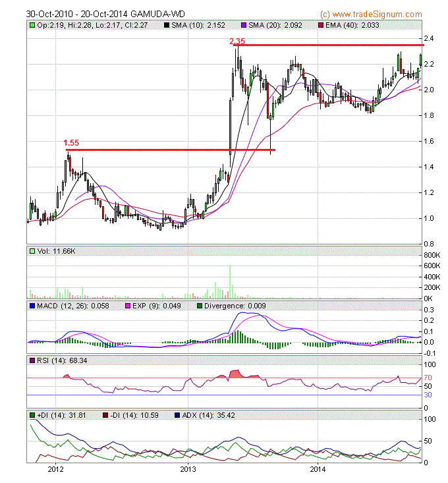Click the 2.4 price axis label
The image size is (448, 483).
pyautogui.click(x=429, y=38)
